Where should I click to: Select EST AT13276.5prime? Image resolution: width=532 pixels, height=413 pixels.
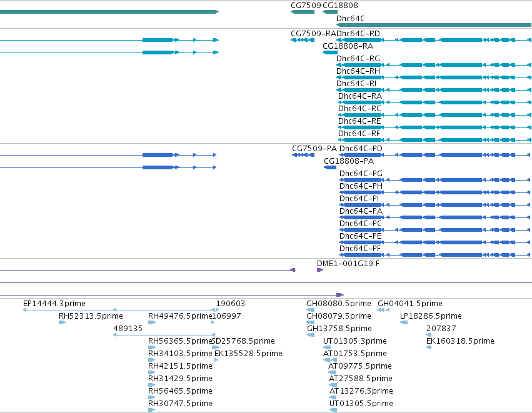click(361, 391)
